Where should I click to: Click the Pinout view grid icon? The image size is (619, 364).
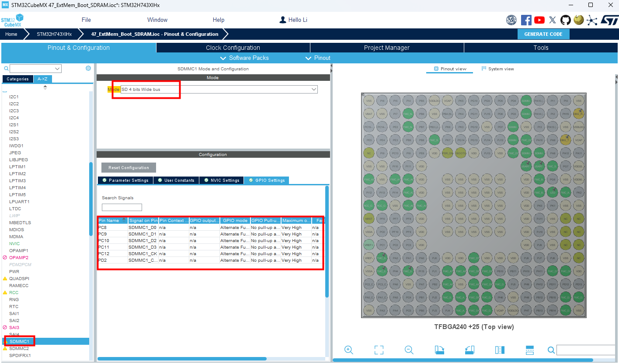[436, 69]
